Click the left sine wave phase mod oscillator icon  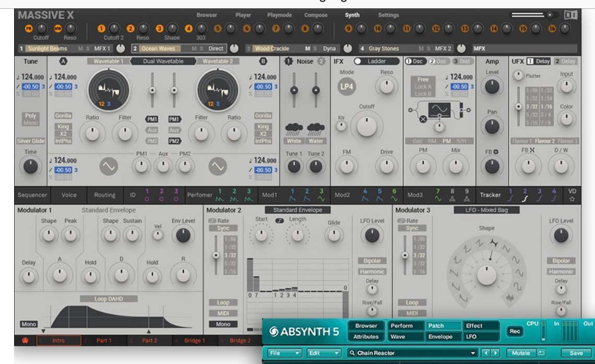click(x=109, y=166)
